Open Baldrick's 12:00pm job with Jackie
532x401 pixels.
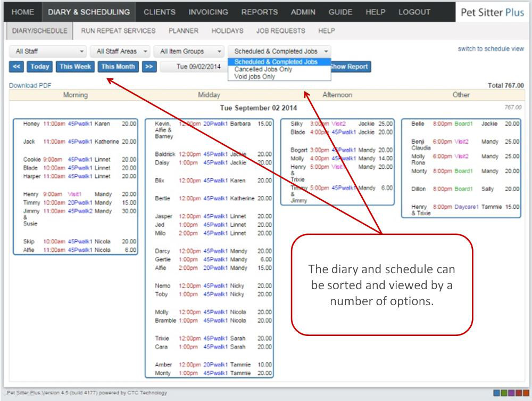[213, 154]
